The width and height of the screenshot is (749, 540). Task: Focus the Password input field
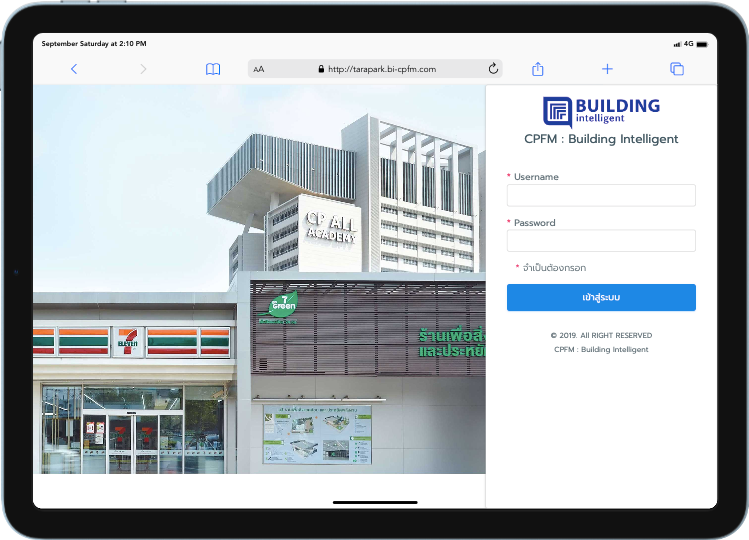tap(601, 241)
